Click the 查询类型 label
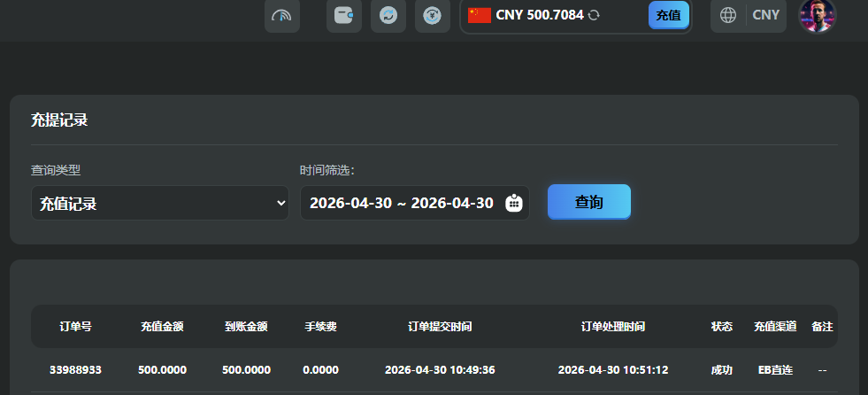 (56, 170)
